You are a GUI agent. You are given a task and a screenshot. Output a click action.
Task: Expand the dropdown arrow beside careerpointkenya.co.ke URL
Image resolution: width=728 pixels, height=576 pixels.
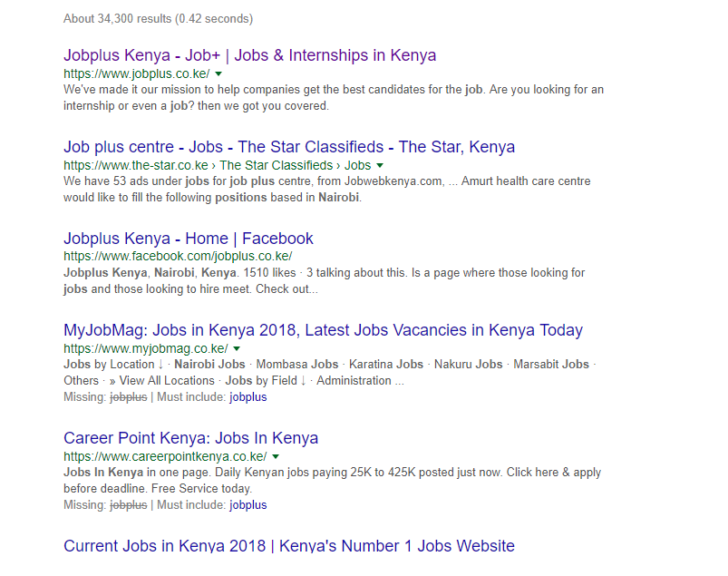point(276,456)
